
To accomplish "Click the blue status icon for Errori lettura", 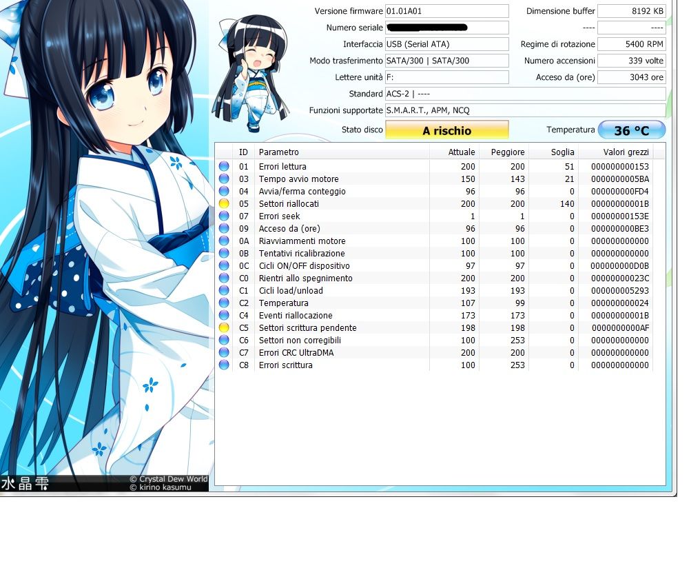I will pyautogui.click(x=224, y=167).
